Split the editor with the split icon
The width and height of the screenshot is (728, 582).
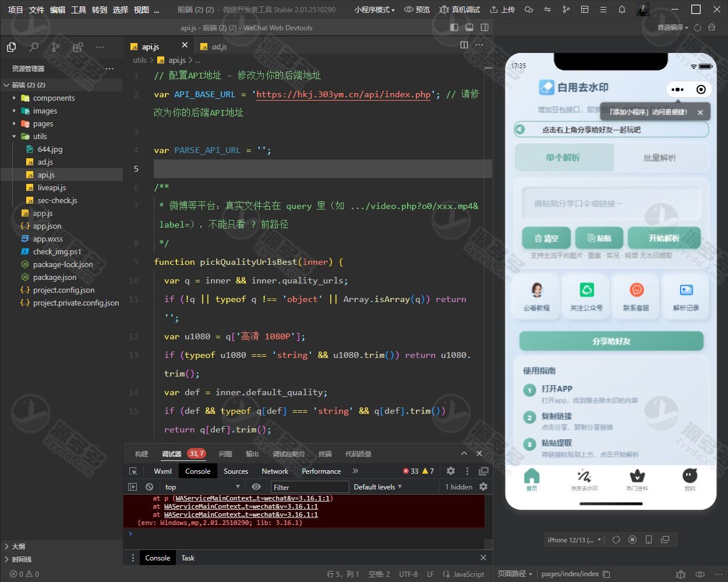[464, 45]
